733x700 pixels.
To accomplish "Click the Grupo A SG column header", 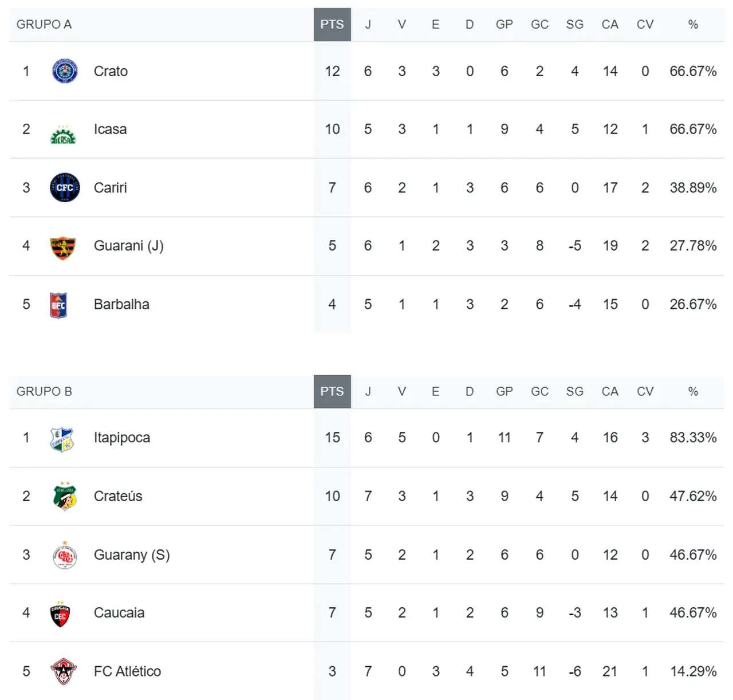I will tap(574, 25).
